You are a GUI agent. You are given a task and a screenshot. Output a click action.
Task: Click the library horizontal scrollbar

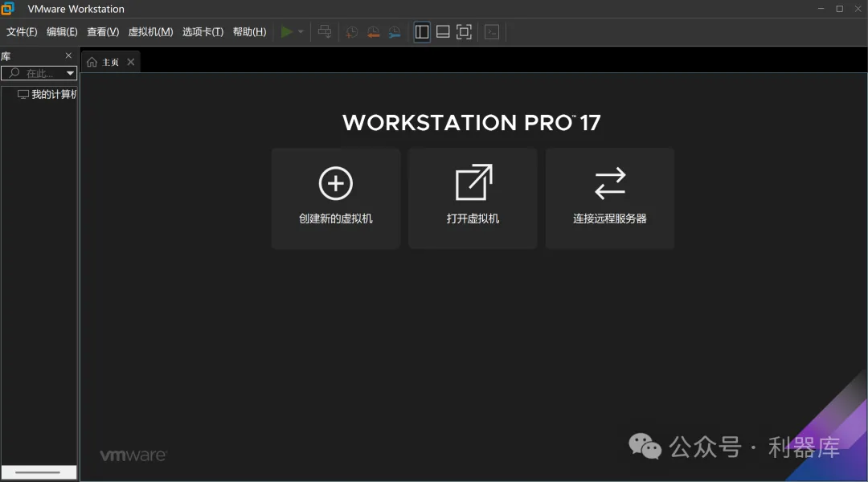coord(39,472)
